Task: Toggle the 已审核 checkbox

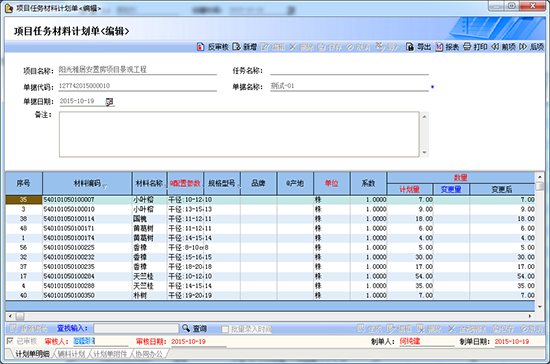Action: coord(10,341)
